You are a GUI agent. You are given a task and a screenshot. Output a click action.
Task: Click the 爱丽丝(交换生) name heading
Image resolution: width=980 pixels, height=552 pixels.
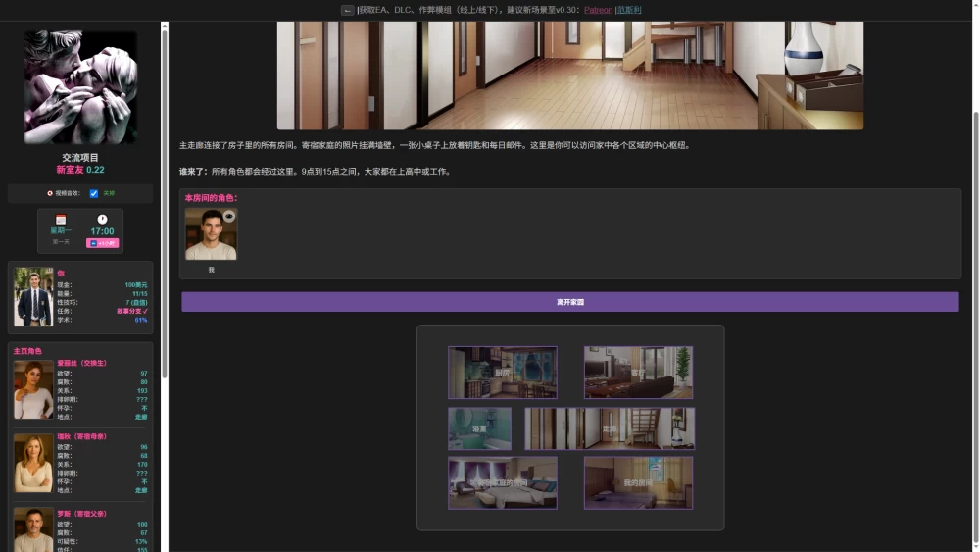(82, 363)
